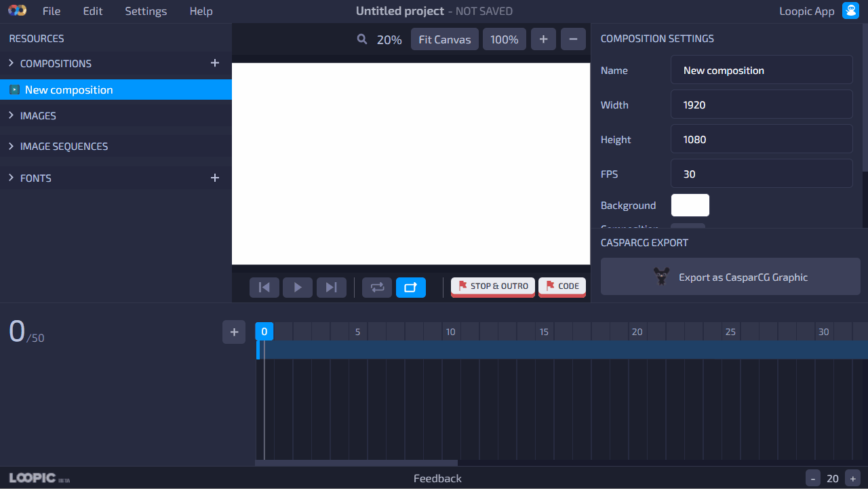The width and height of the screenshot is (868, 489).
Task: Expand the COMPOSITIONS section
Action: pyautogui.click(x=12, y=63)
